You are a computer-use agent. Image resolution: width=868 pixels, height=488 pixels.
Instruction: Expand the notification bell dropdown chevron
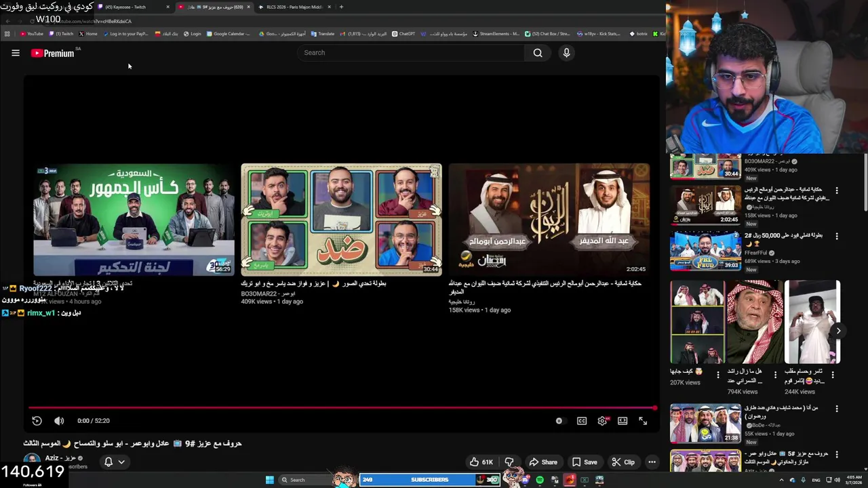tap(121, 462)
